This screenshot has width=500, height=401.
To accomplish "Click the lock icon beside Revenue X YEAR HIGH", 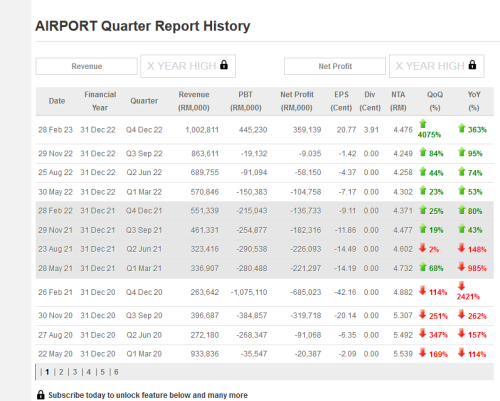I will tap(224, 65).
